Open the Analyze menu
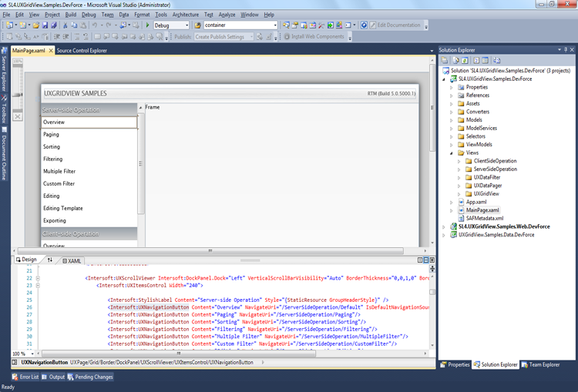 pyautogui.click(x=227, y=15)
